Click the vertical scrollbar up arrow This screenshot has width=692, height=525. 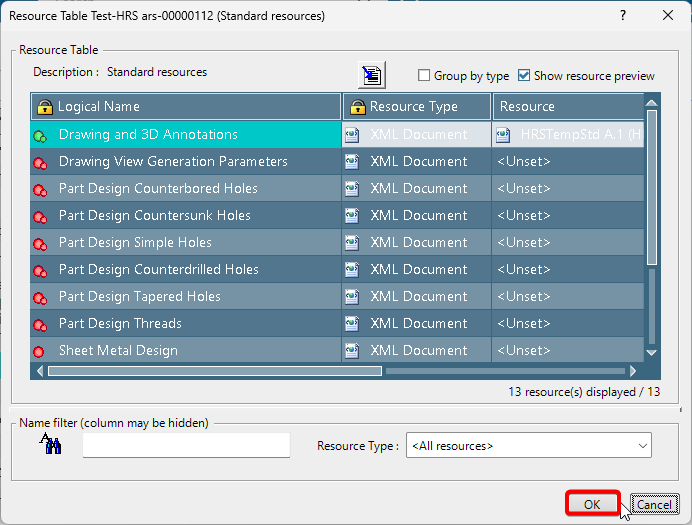[x=652, y=102]
